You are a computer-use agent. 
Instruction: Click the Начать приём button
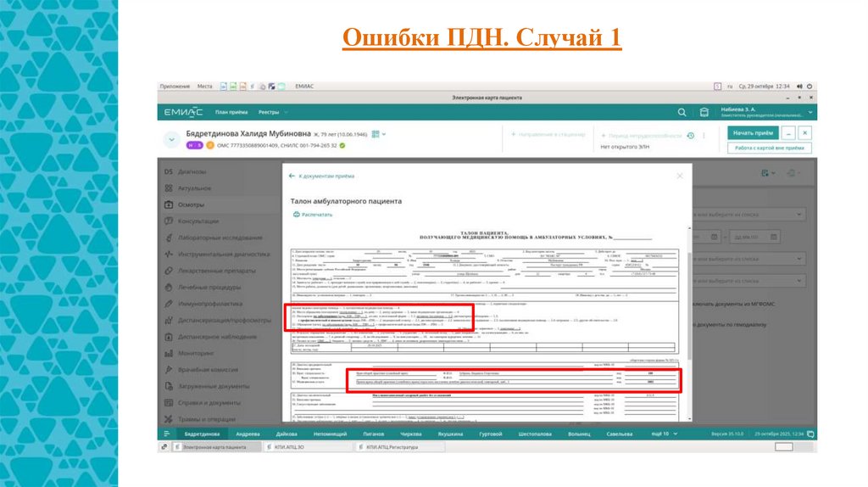click(753, 133)
